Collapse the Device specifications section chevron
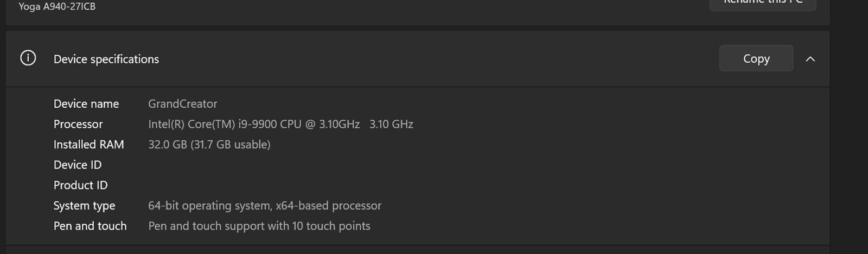This screenshot has height=254, width=868. [x=810, y=59]
